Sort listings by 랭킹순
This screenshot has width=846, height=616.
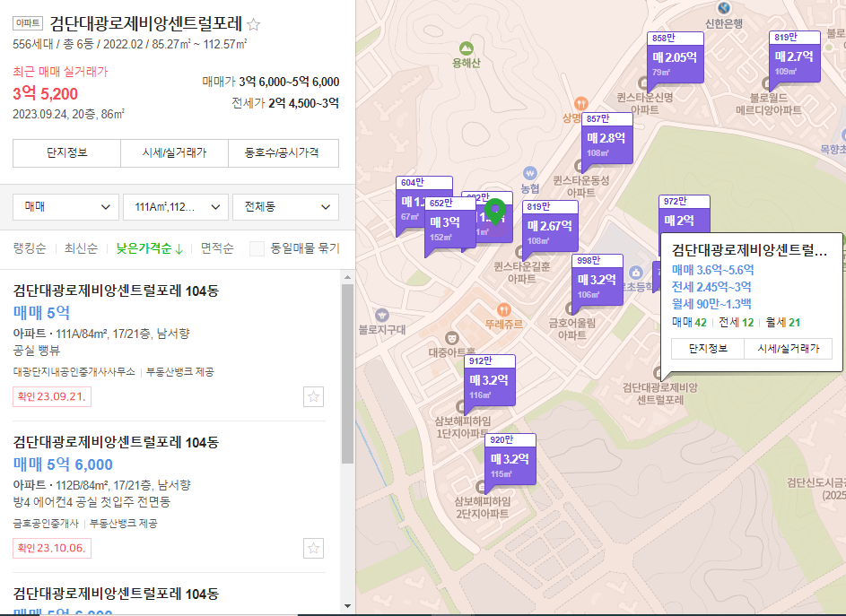pos(30,248)
